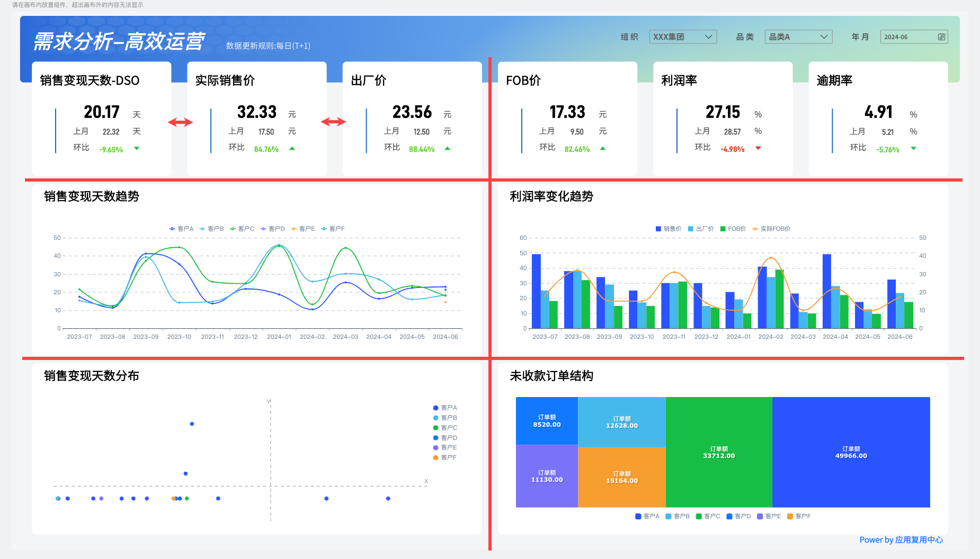Toggle 客户A in 销售变现天数趋势 legend
The width and height of the screenshot is (980, 559).
[181, 229]
